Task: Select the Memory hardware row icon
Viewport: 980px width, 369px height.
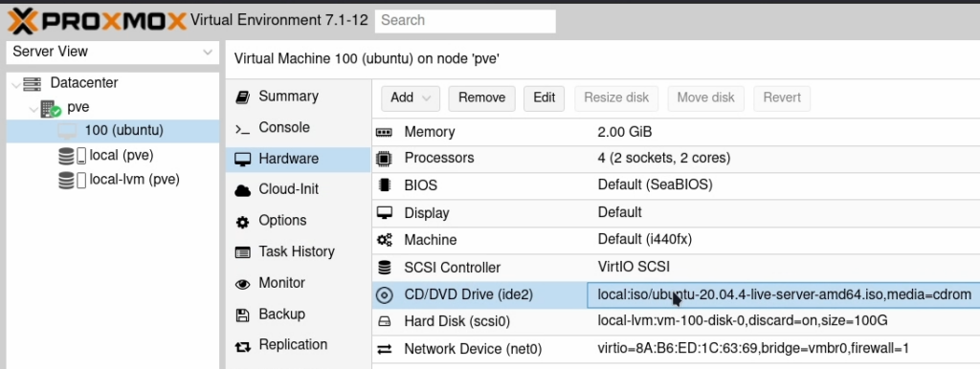Action: [x=384, y=132]
